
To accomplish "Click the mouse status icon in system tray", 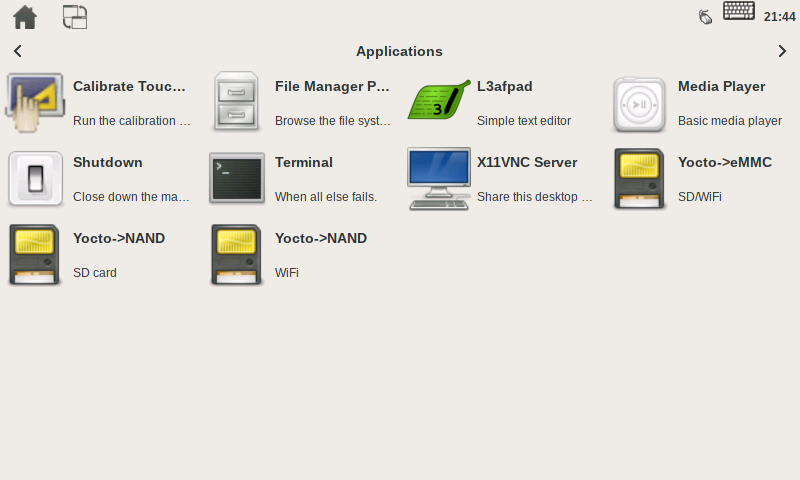I will 705,16.
